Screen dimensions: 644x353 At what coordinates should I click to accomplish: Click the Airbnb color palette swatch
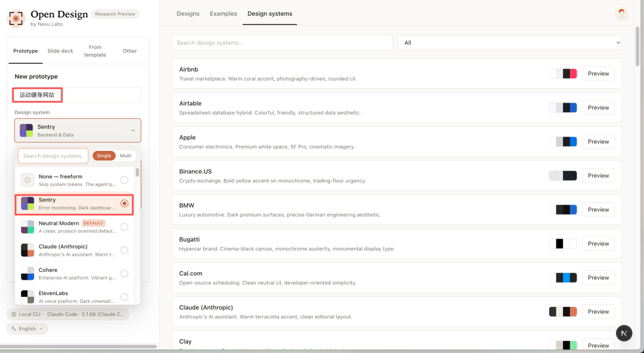tap(563, 73)
